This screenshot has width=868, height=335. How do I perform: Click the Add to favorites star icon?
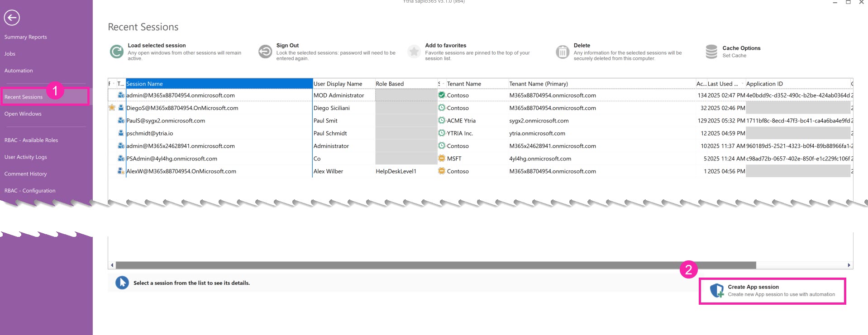click(414, 52)
